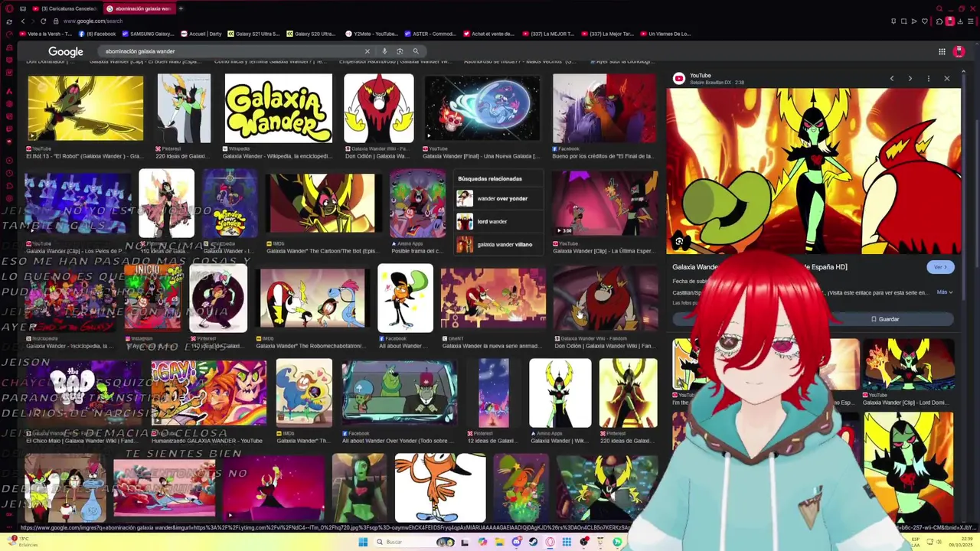The width and height of the screenshot is (980, 551).
Task: Open El Bot 13 El Robot thumbnail
Action: tap(85, 109)
